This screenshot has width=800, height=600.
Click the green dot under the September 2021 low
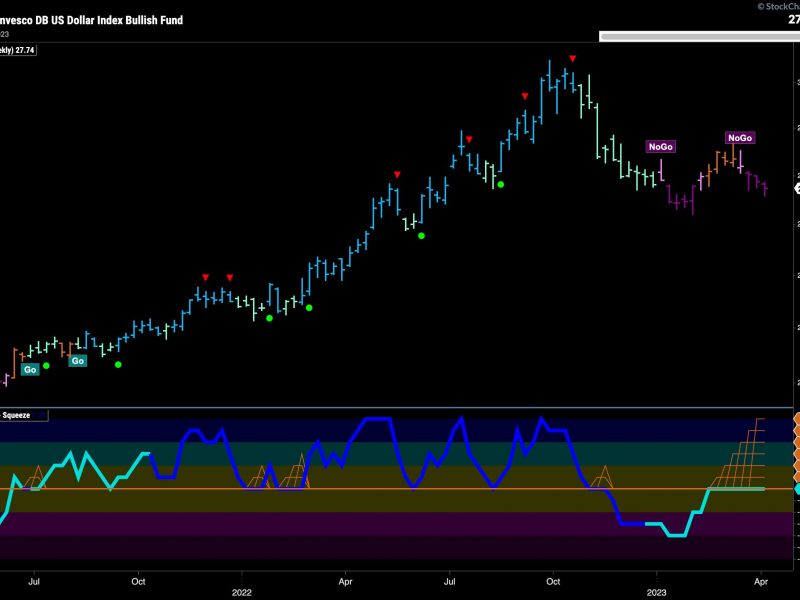point(118,364)
